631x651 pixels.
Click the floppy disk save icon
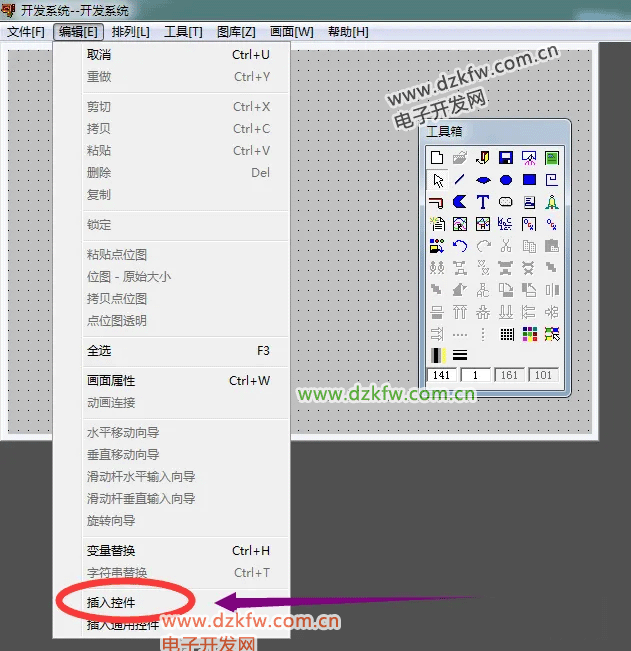pyautogui.click(x=506, y=158)
